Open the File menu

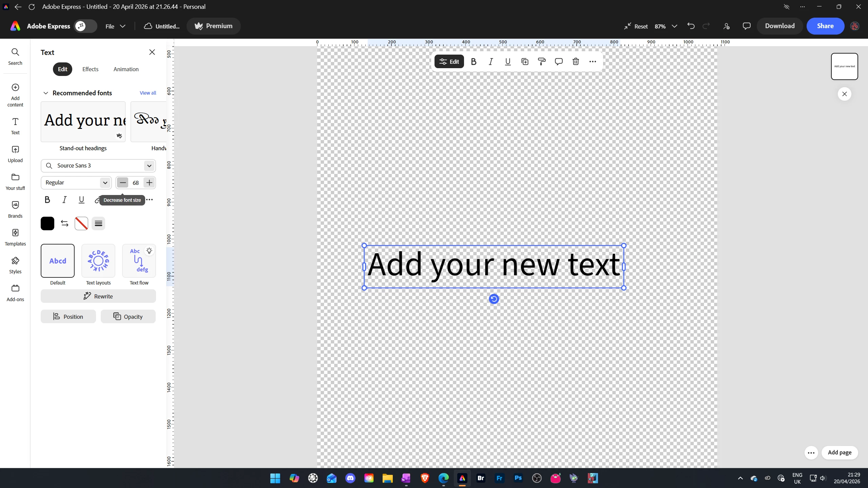point(115,26)
